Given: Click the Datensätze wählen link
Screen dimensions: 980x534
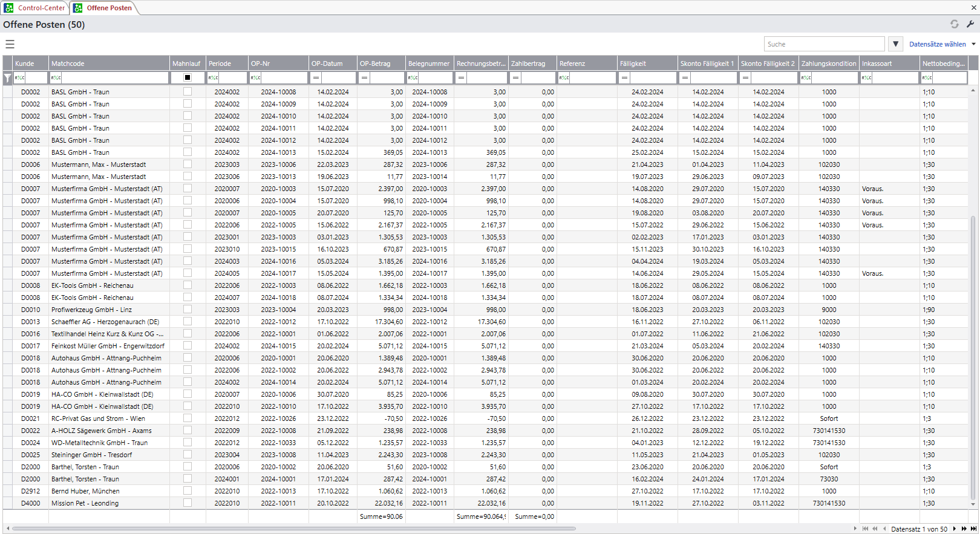Looking at the screenshot, I should (x=937, y=44).
